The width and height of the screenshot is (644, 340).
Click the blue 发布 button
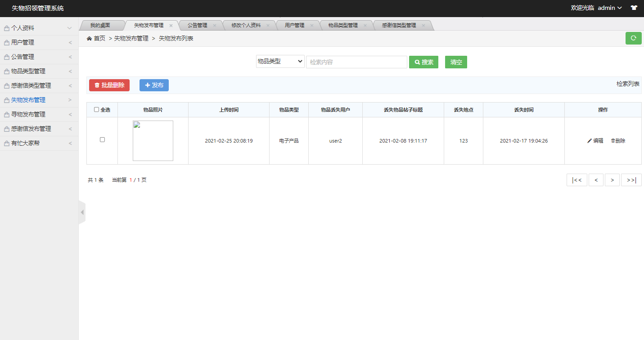(x=154, y=85)
